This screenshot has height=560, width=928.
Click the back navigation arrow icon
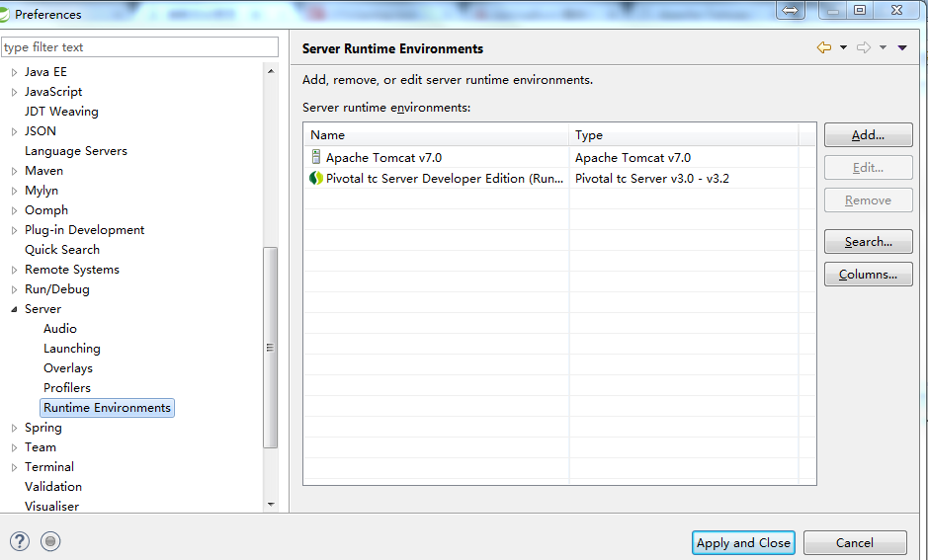(x=824, y=47)
